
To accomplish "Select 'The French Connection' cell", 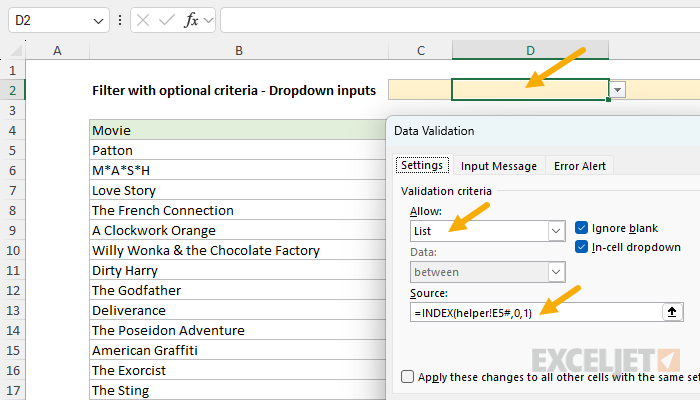I will 238,210.
